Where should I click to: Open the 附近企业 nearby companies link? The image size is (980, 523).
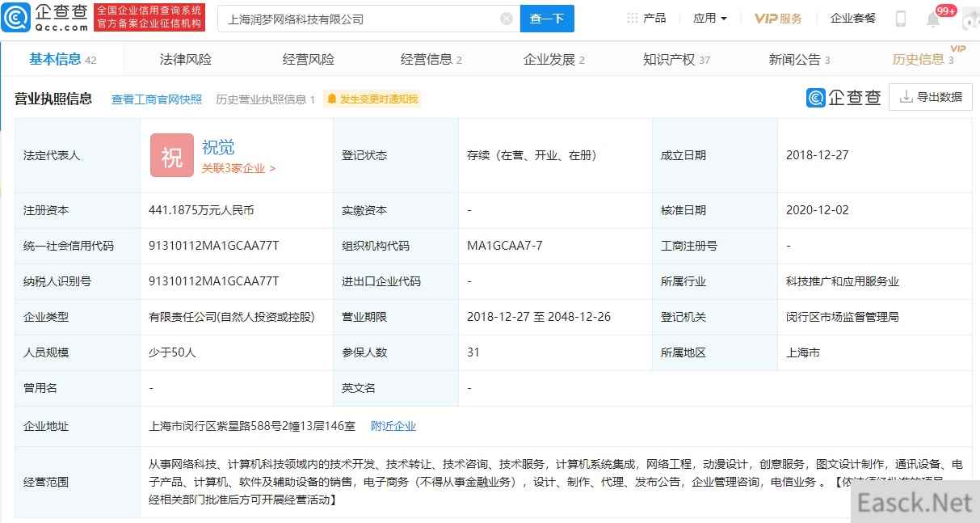tap(393, 426)
